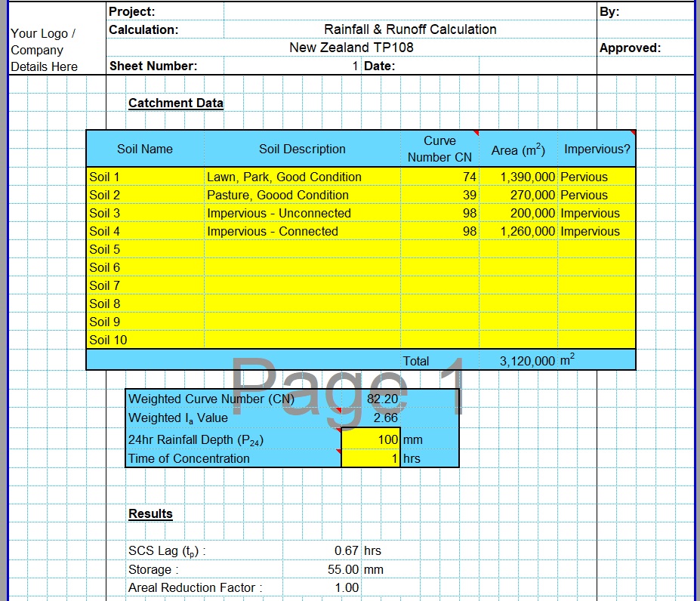Viewport: 700px width, 601px height.
Task: Select the Soil 1 curve number cell
Action: pos(439,177)
